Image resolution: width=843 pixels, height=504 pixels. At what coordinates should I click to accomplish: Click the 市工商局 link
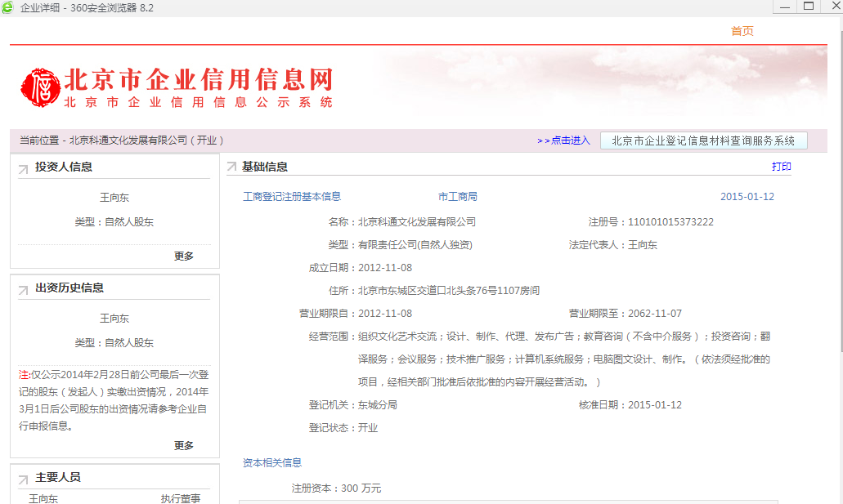pyautogui.click(x=457, y=197)
